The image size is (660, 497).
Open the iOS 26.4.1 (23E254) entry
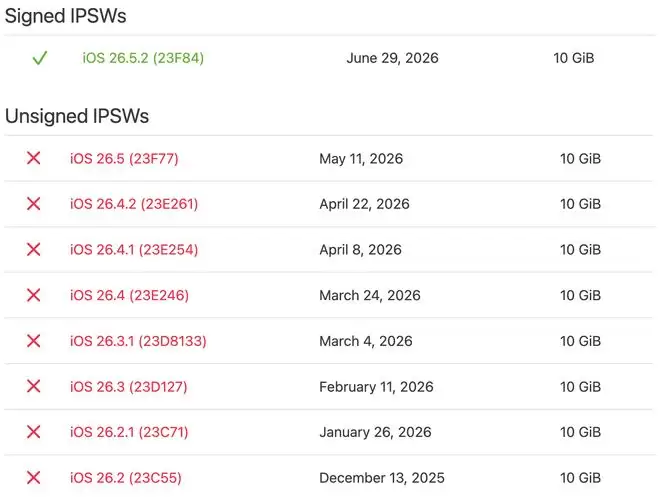click(134, 250)
